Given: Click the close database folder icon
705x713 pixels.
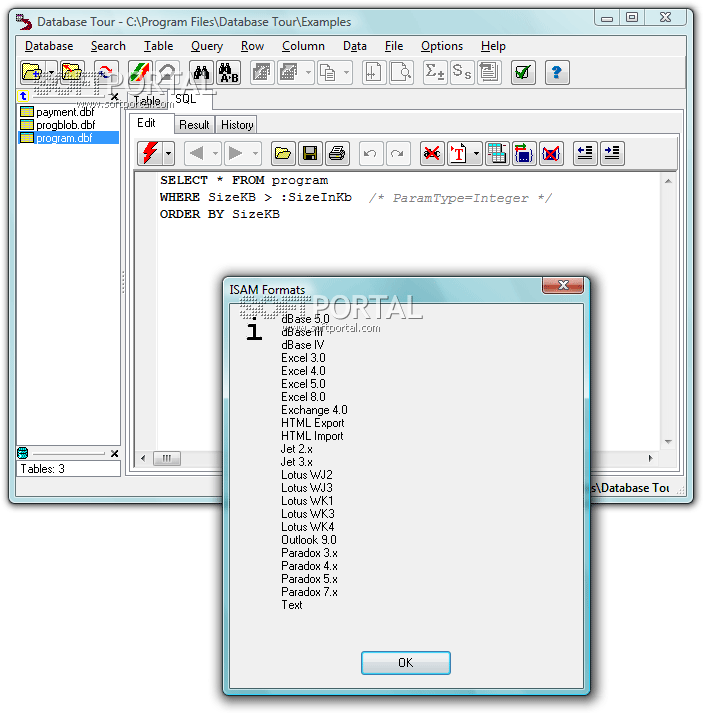Looking at the screenshot, I should (72, 72).
